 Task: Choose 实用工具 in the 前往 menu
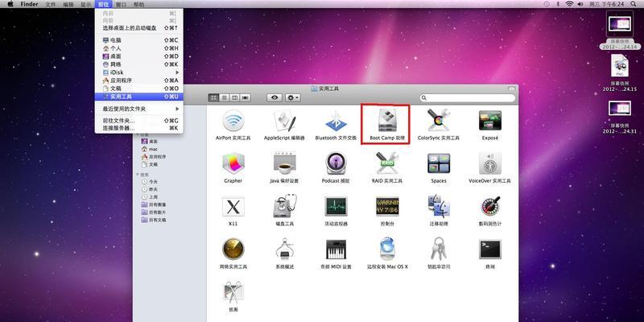click(x=138, y=97)
